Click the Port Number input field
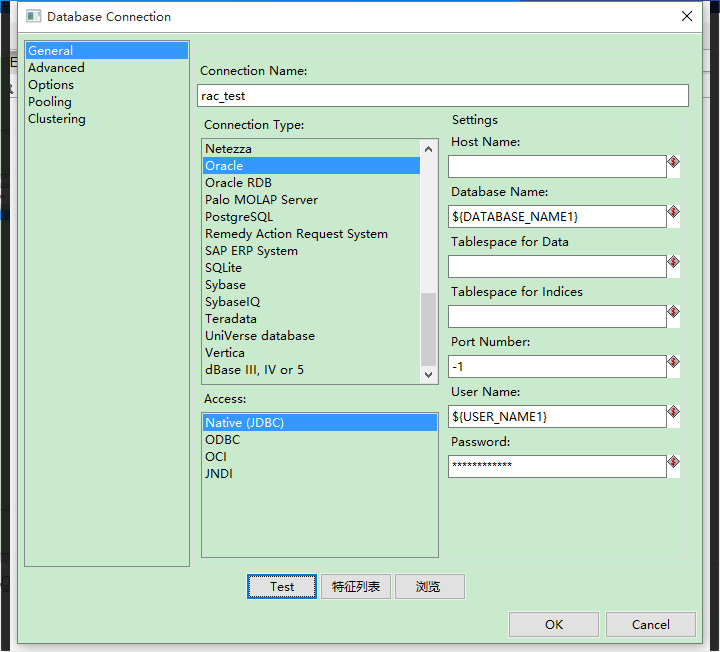This screenshot has width=720, height=652. [557, 366]
